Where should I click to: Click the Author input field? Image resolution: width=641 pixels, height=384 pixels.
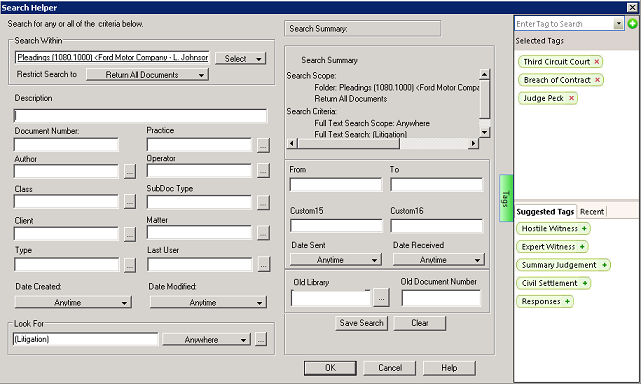(66, 171)
